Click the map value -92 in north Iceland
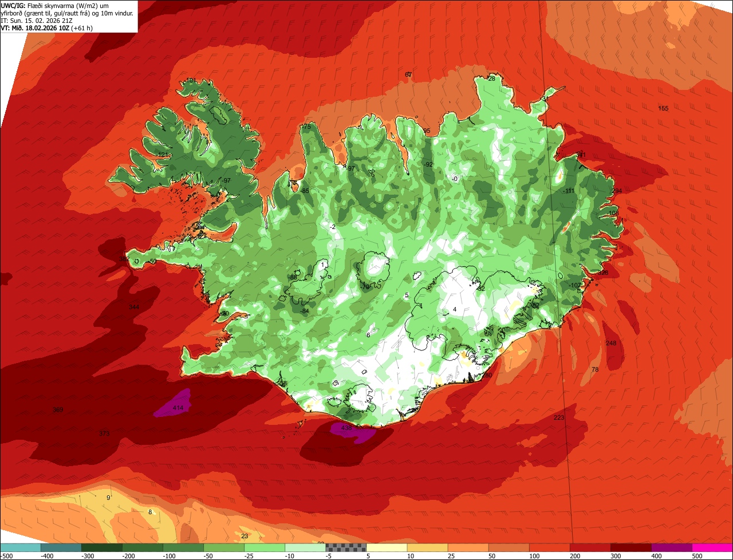This screenshot has height=560, width=733. tap(428, 165)
